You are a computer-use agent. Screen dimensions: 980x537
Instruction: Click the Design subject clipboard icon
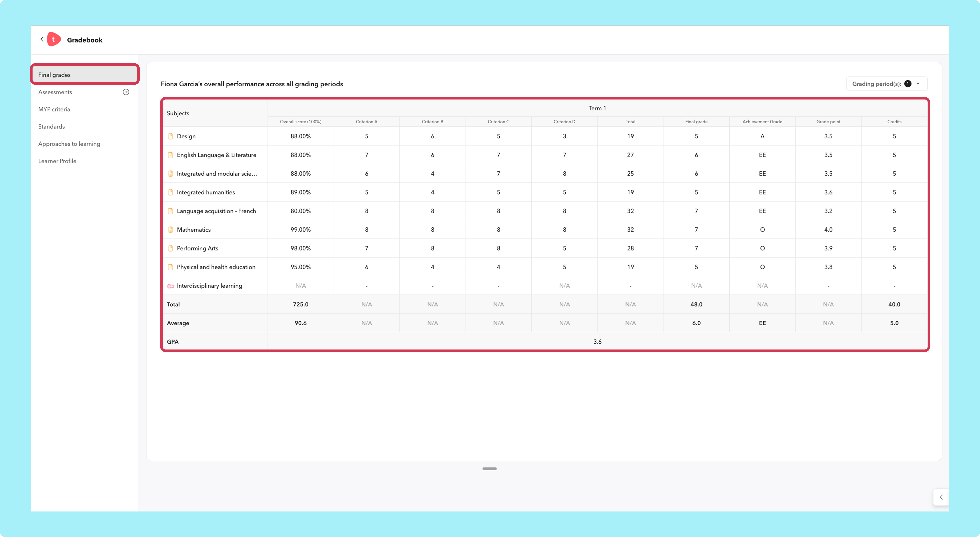click(x=171, y=136)
